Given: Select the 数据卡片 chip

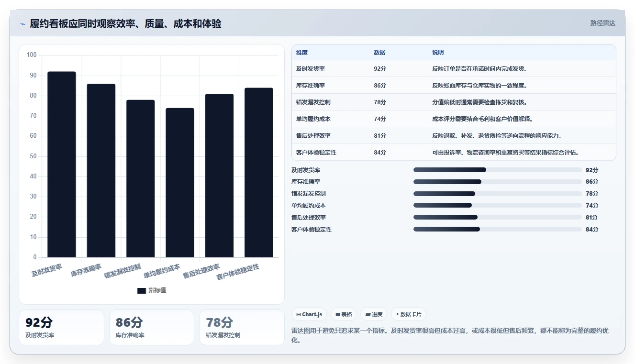Looking at the screenshot, I should click(408, 314).
